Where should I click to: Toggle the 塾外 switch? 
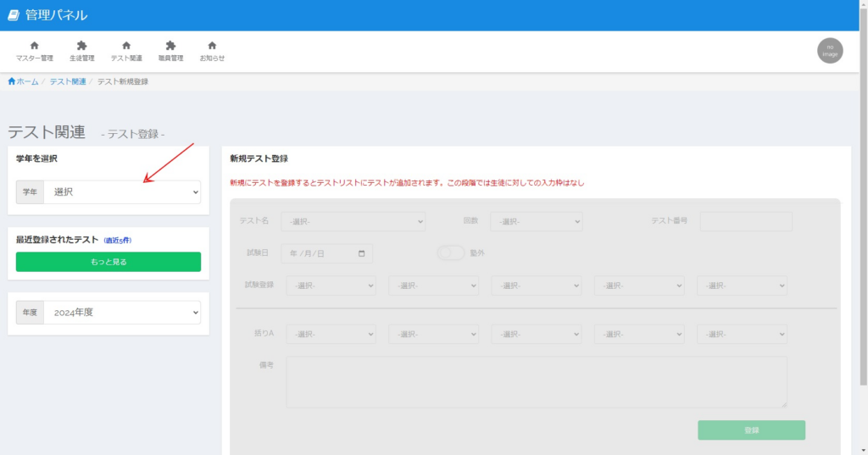click(451, 252)
